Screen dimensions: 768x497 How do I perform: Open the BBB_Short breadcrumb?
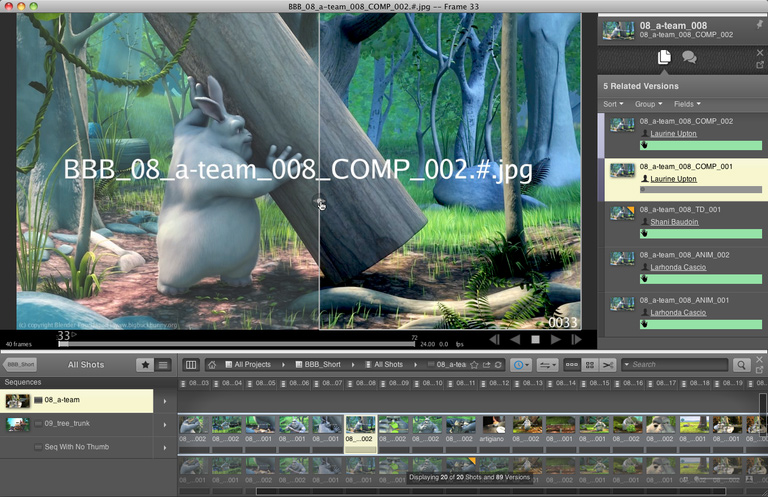coord(318,365)
